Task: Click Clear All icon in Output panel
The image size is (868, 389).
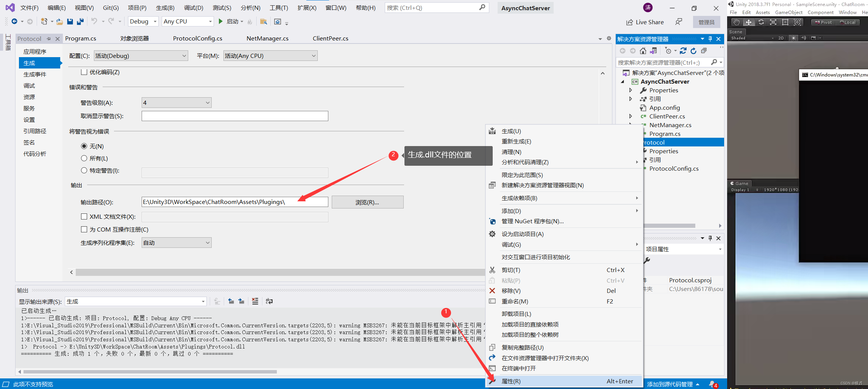Action: (x=255, y=301)
